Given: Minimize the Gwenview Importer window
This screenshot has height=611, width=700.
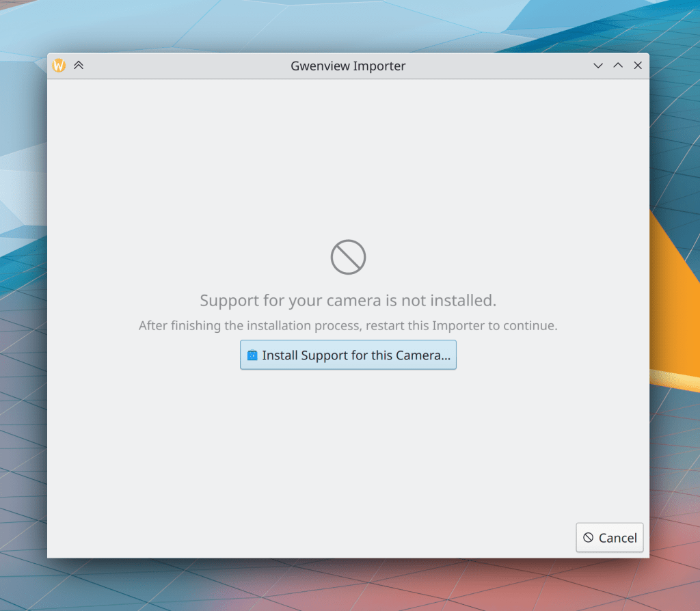Looking at the screenshot, I should pos(598,66).
